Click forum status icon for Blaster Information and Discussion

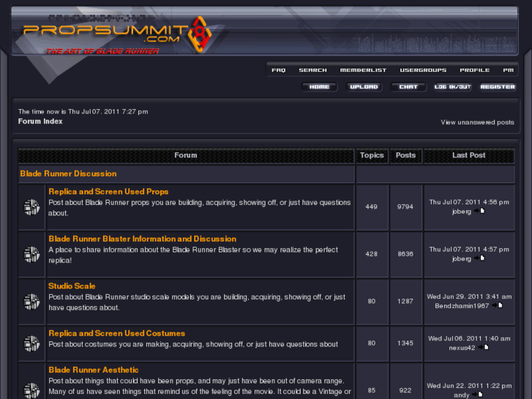31,254
